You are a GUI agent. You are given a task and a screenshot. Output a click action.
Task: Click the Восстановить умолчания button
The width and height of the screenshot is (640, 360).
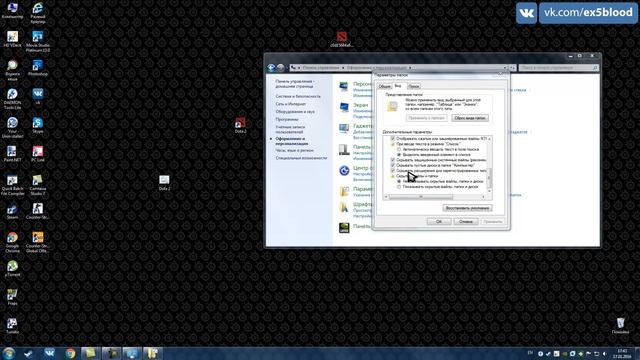(x=467, y=208)
